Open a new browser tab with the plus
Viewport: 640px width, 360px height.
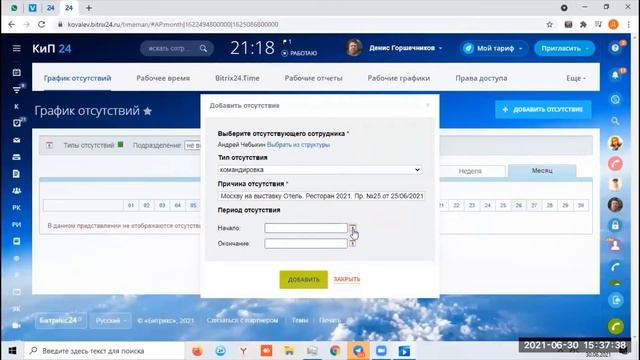(89, 8)
